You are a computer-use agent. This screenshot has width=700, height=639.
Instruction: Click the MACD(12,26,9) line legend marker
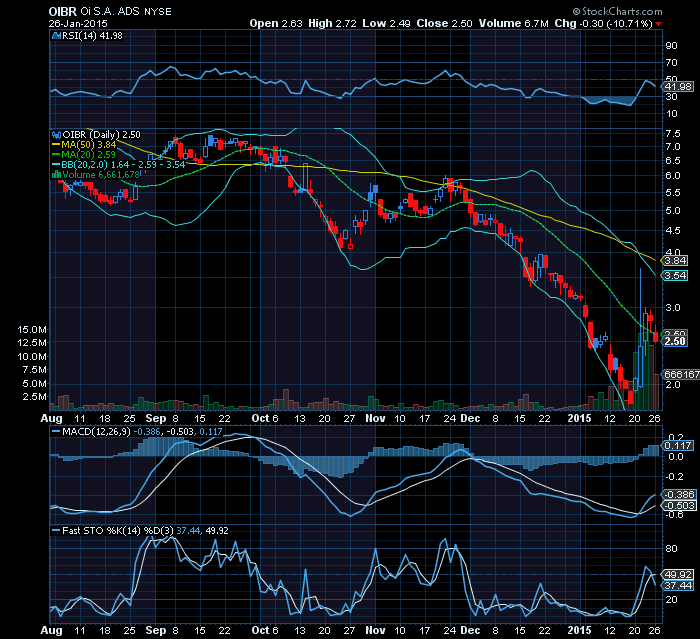click(x=56, y=432)
